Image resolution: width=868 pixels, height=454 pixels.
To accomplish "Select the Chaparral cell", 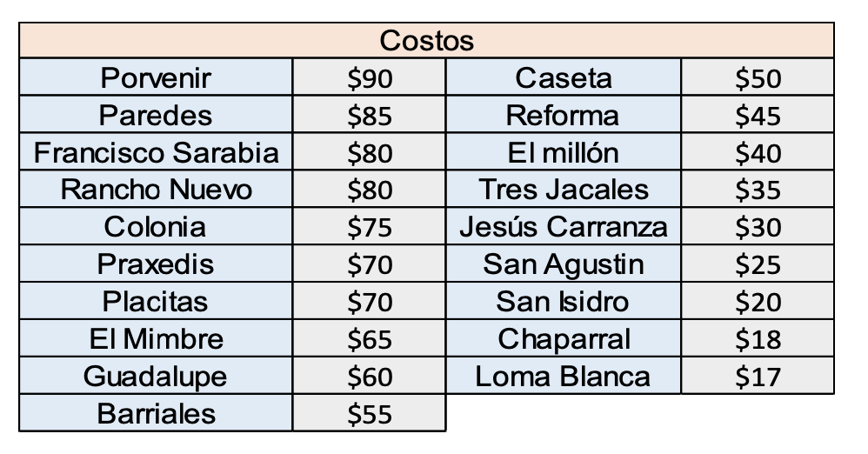I will pos(564,338).
